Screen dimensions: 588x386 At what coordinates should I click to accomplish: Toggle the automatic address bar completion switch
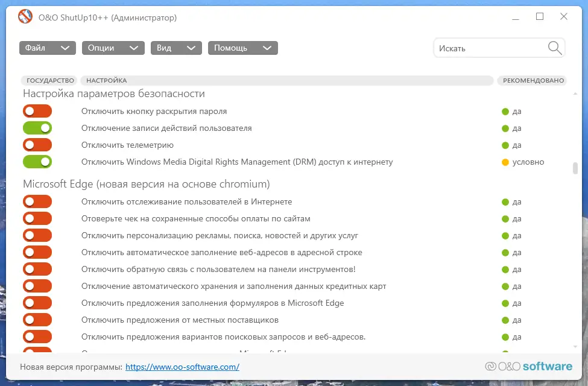click(37, 252)
